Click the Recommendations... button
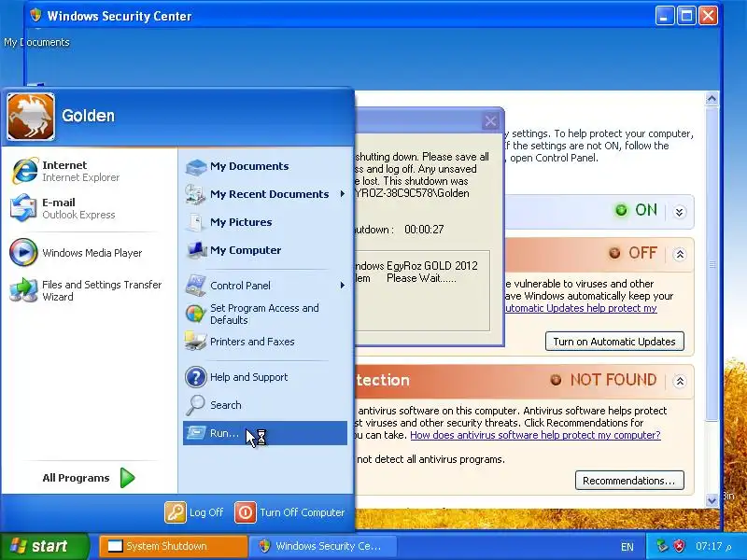The height and width of the screenshot is (560, 747). 629,481
